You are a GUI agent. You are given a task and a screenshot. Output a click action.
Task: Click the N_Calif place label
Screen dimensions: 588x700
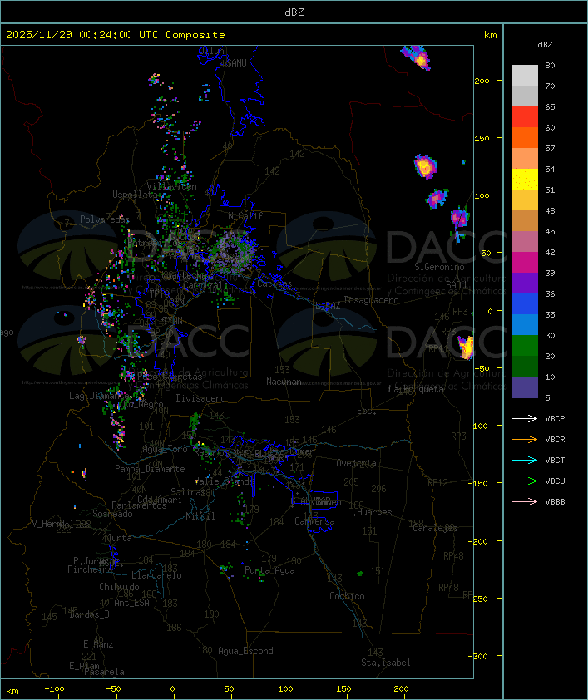click(x=245, y=216)
